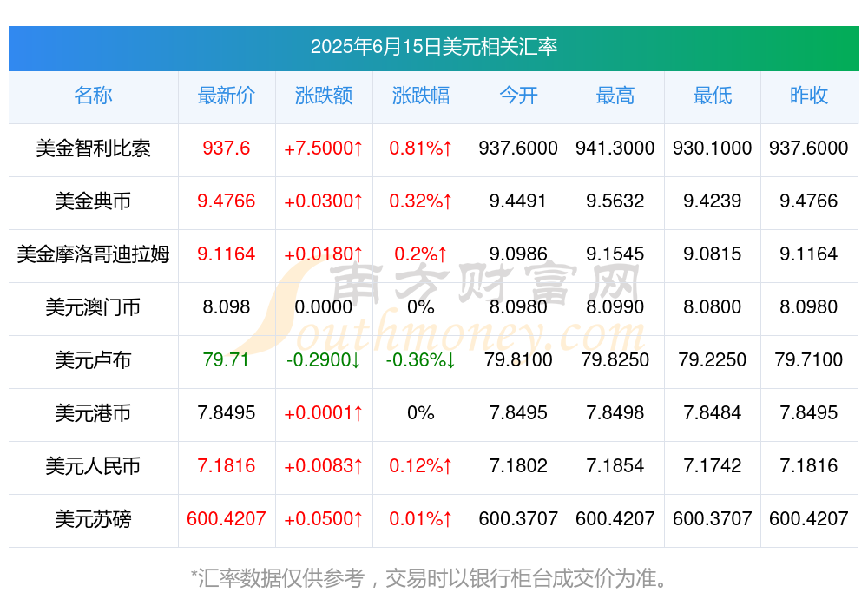Click the 涨跌额 column header

pos(323,96)
